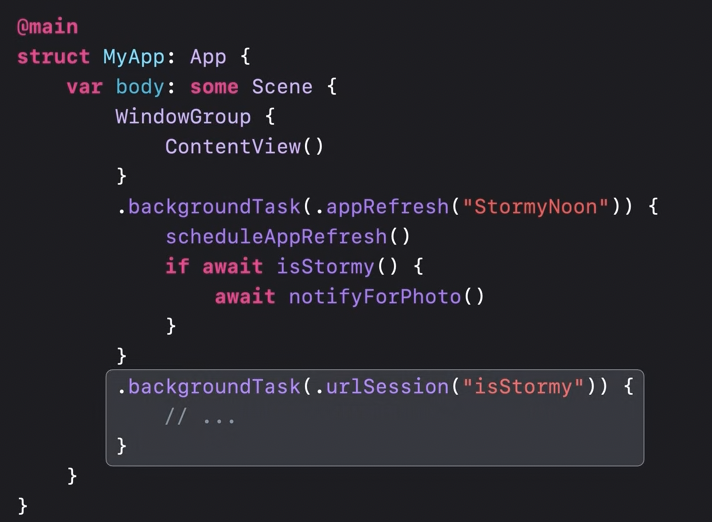Click await before notifyForPhoto()
The width and height of the screenshot is (712, 522).
tap(245, 297)
